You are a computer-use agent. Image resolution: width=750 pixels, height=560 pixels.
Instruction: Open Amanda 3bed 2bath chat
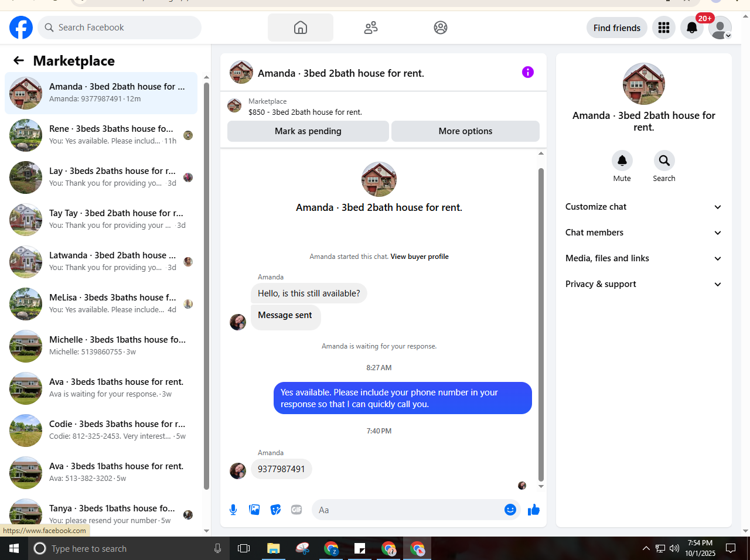coord(101,93)
